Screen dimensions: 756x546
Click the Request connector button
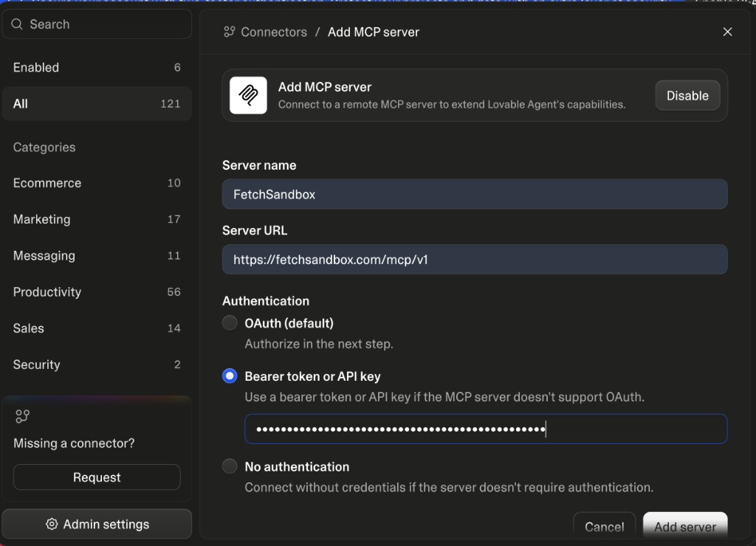coord(97,477)
